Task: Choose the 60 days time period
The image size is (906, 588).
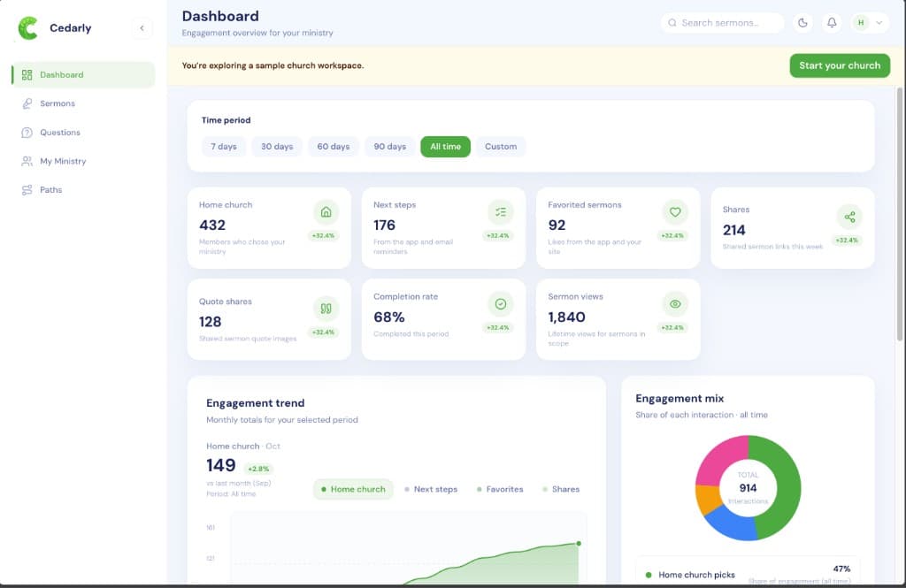Action: pos(334,147)
